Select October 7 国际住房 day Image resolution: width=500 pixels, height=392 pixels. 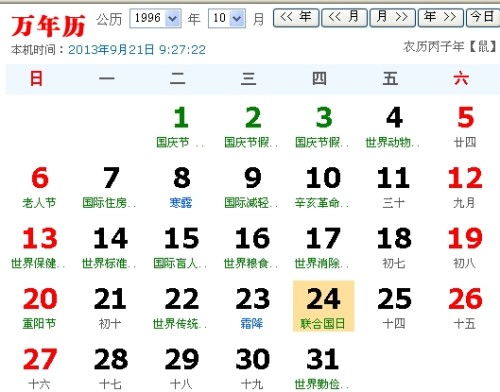pos(110,187)
